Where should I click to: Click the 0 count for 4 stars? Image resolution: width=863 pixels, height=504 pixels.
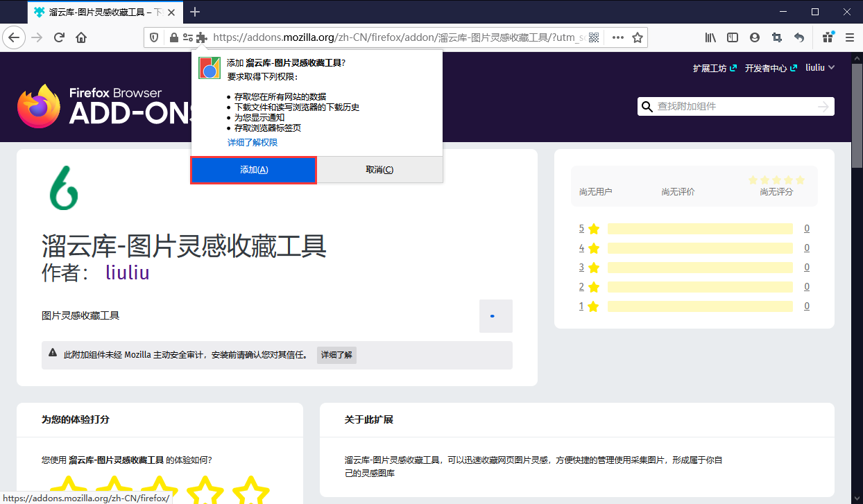tap(807, 248)
